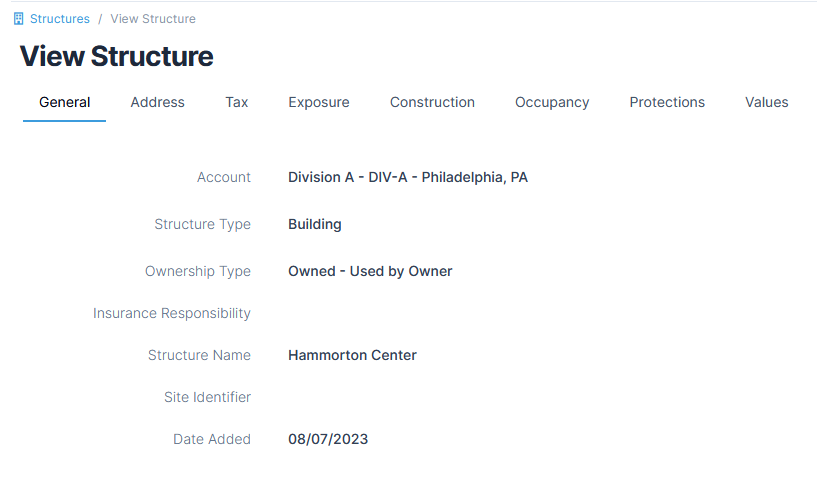The width and height of the screenshot is (817, 497).
Task: Open the Occupancy tab
Action: [x=552, y=102]
